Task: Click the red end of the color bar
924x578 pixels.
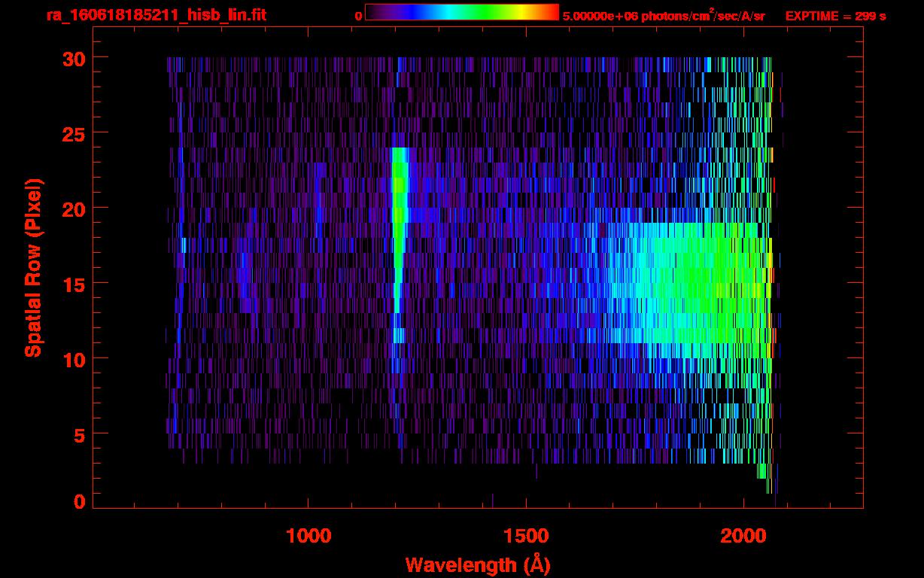Action: pos(551,12)
